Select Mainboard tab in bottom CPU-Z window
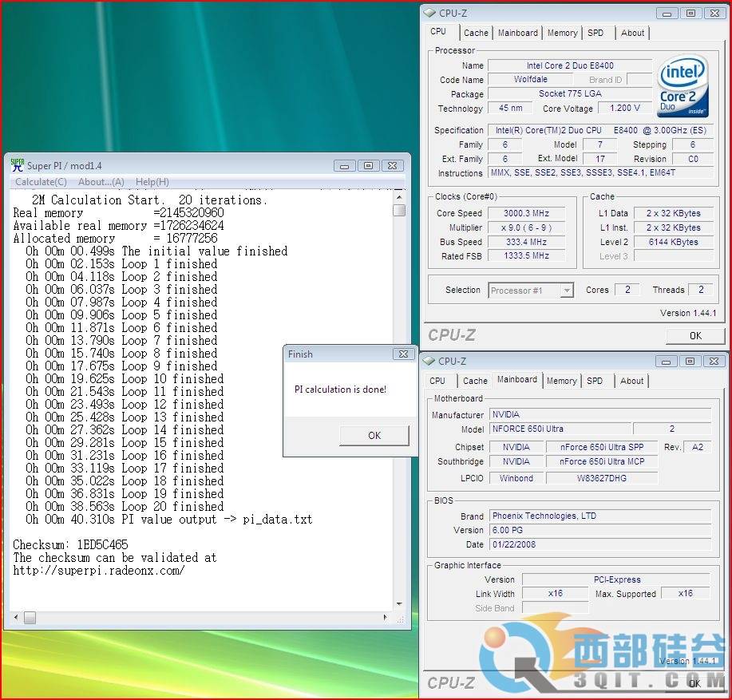This screenshot has width=732, height=700. tap(517, 380)
